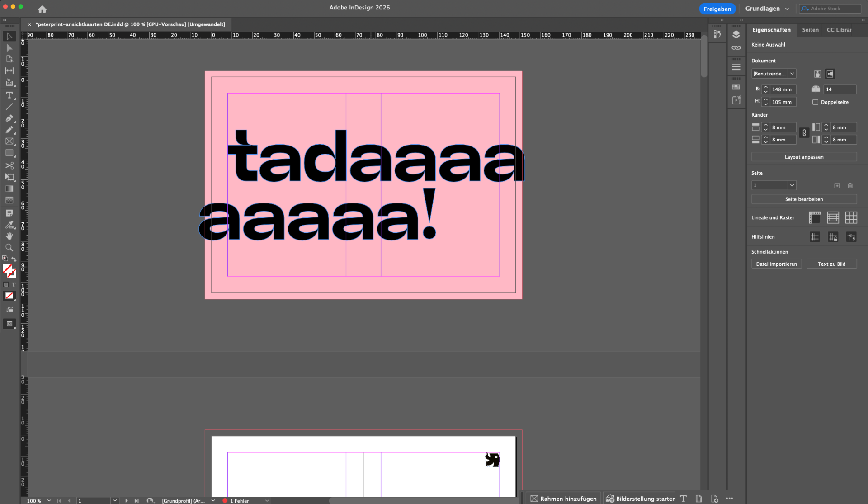The height and width of the screenshot is (504, 868).
Task: Toggle smart guides icon
Action: pyautogui.click(x=851, y=237)
